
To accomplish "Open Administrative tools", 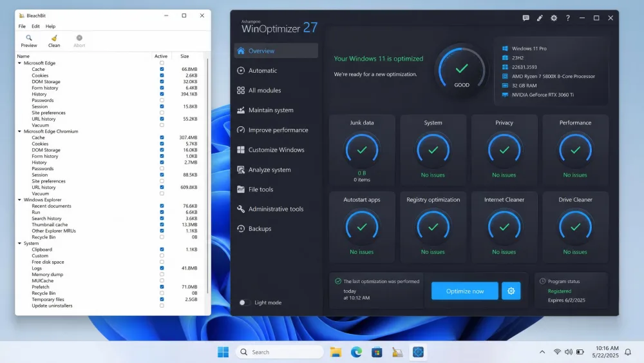I will pyautogui.click(x=276, y=209).
